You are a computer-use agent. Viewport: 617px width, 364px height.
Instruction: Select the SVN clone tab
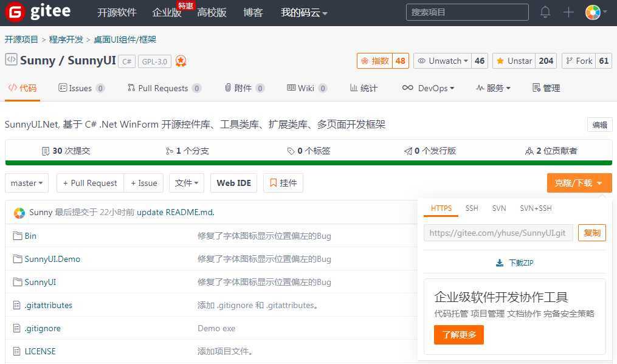[x=499, y=208]
